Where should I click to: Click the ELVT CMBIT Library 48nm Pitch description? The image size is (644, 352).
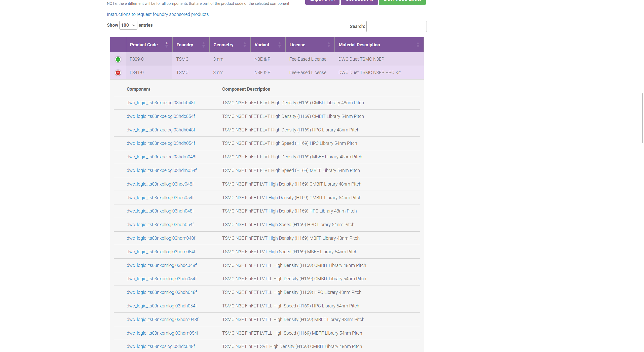293,103
